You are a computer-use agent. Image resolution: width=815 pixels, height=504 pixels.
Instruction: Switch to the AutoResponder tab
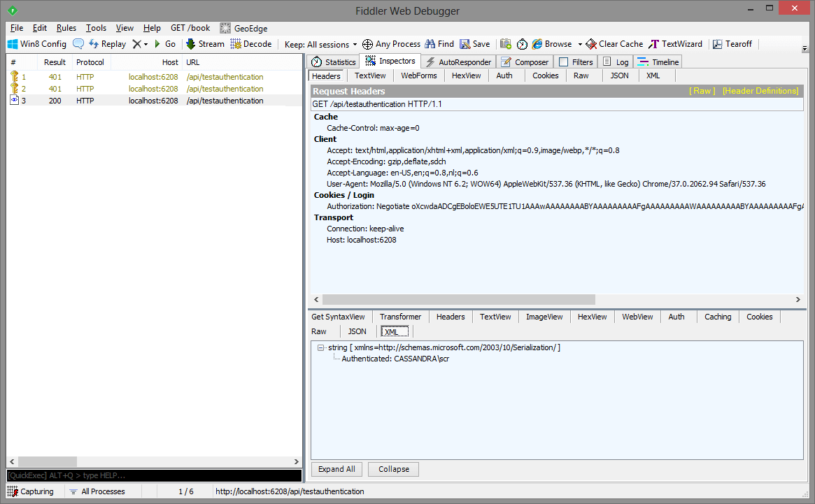click(458, 62)
